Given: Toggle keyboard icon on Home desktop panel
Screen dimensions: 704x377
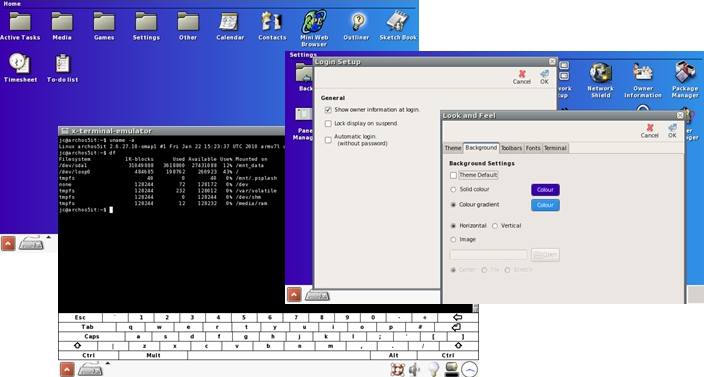Looking at the screenshot, I should 31,244.
